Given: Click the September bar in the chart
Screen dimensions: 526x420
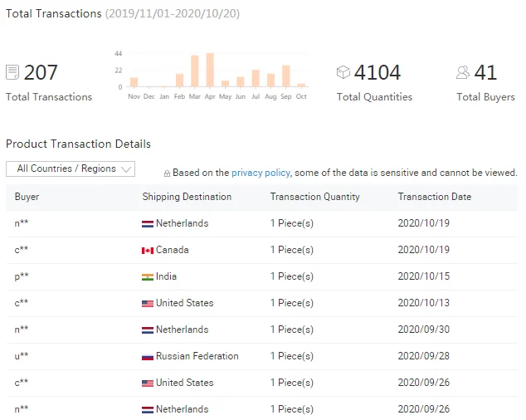Looking at the screenshot, I should tap(286, 76).
